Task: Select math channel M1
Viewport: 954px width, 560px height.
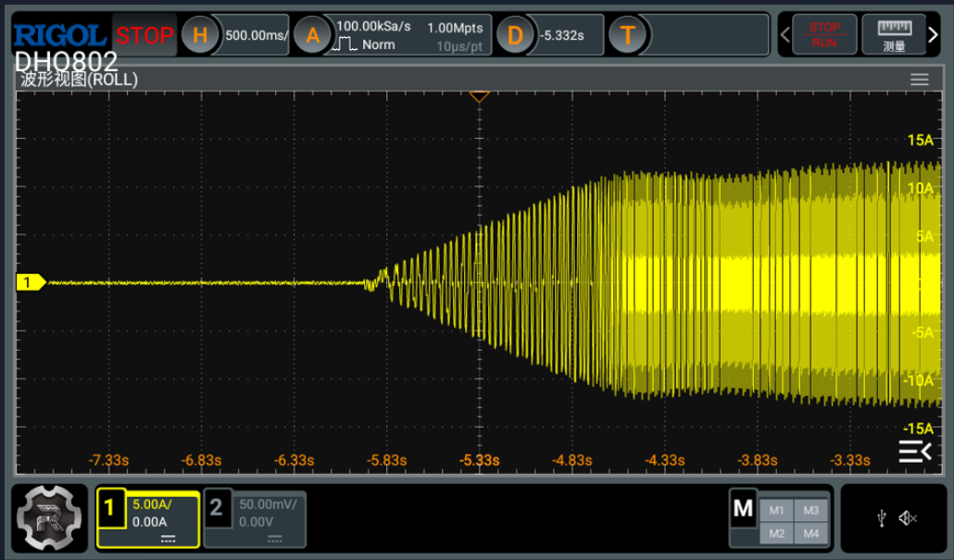Action: click(776, 511)
